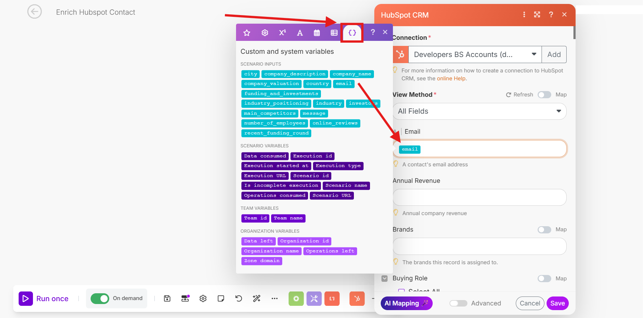Open the starred variables tab
This screenshot has width=644, height=318.
(247, 33)
